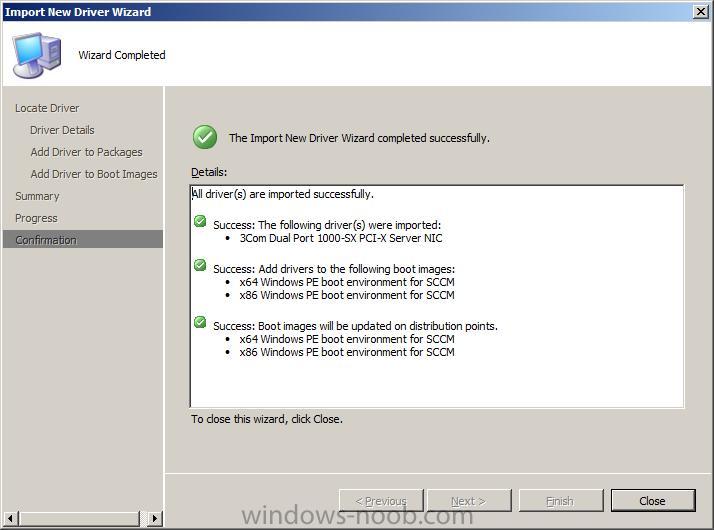Click the disabled Finish button
Viewport: 714px width, 530px height.
pyautogui.click(x=561, y=501)
